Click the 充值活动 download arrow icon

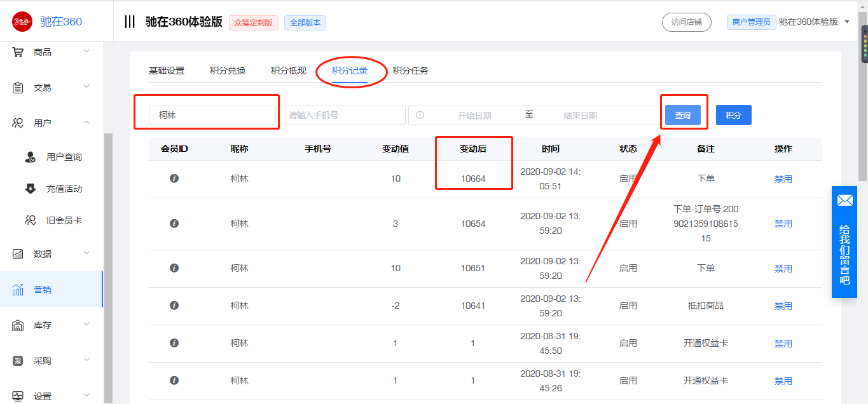click(31, 189)
